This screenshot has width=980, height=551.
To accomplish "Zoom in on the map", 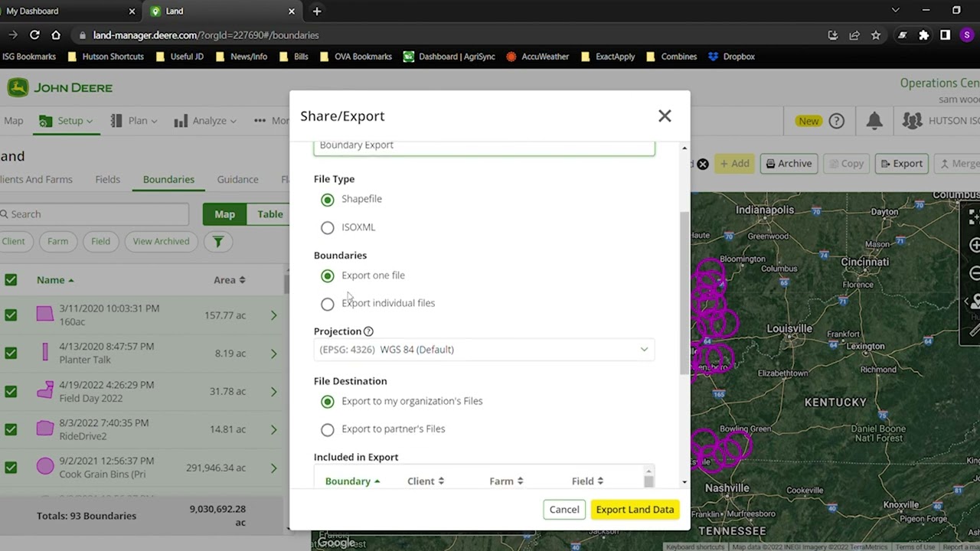I will 974,246.
